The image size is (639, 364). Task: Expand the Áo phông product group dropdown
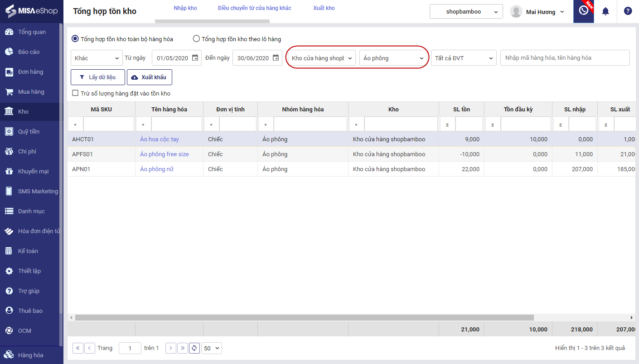pos(393,58)
